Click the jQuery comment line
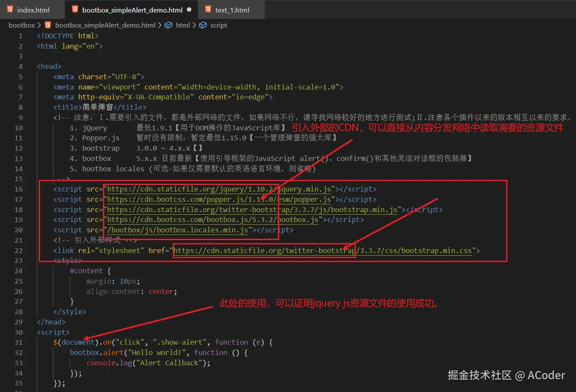 tap(178, 128)
